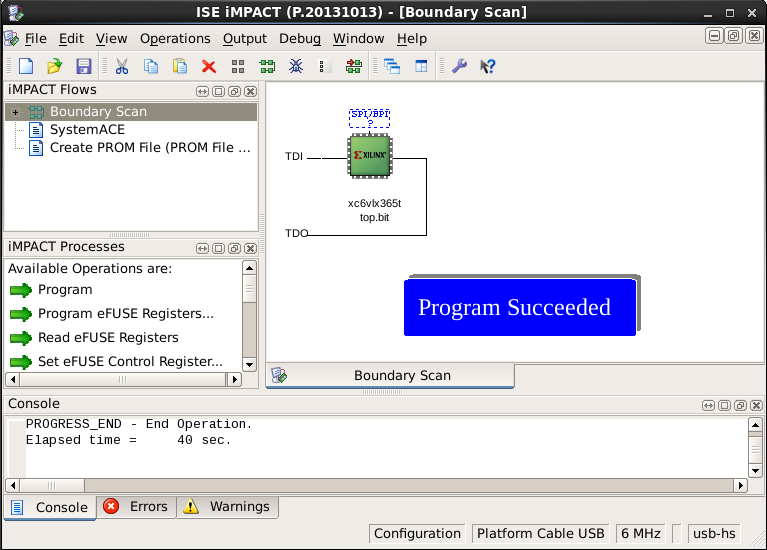The image size is (767, 550).
Task: Click the red X Delete icon
Action: coord(209,66)
